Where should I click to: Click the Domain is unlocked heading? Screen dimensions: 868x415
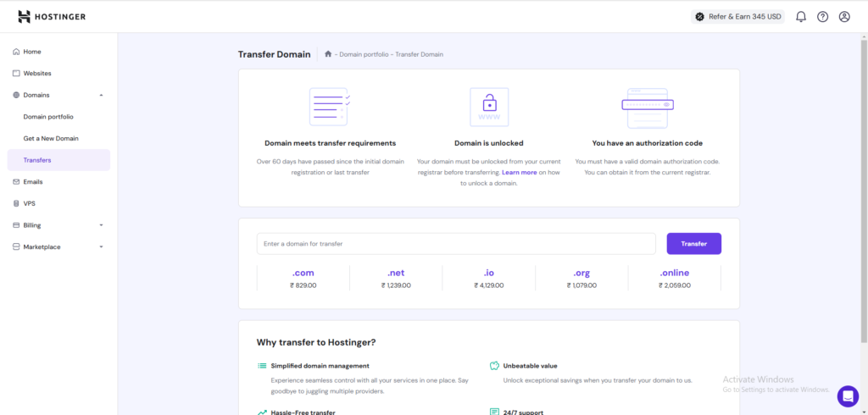tap(489, 143)
